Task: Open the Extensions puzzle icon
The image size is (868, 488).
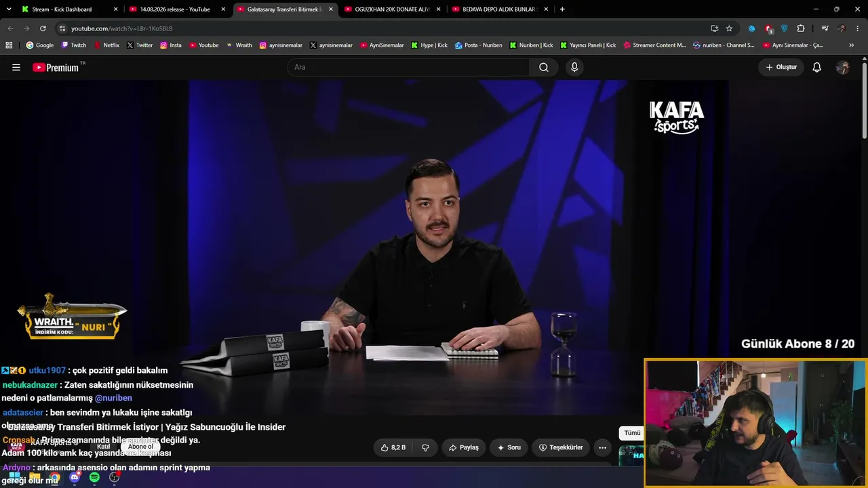Action: coord(801,28)
